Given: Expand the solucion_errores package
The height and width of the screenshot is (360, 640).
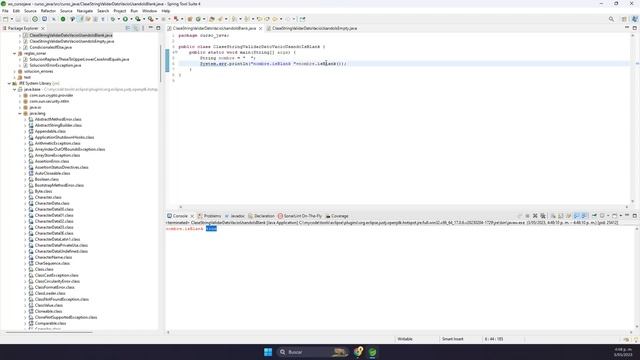Looking at the screenshot, I should [x=14, y=71].
